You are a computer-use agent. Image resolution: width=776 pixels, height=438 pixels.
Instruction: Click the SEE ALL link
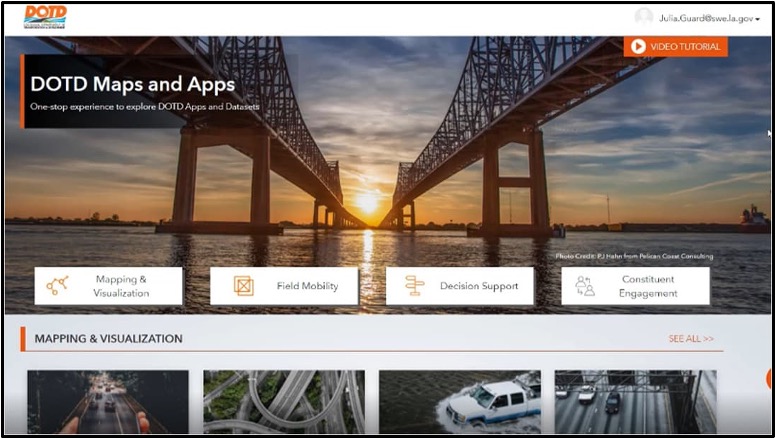click(691, 339)
